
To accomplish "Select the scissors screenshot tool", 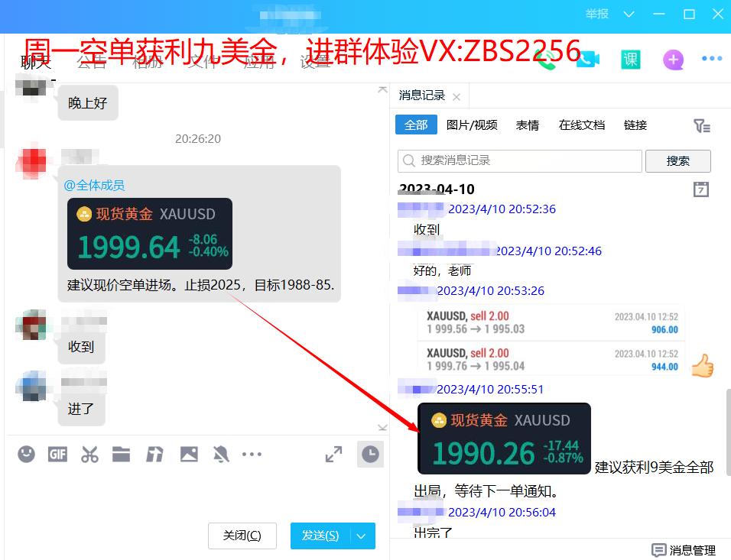I will (x=89, y=455).
